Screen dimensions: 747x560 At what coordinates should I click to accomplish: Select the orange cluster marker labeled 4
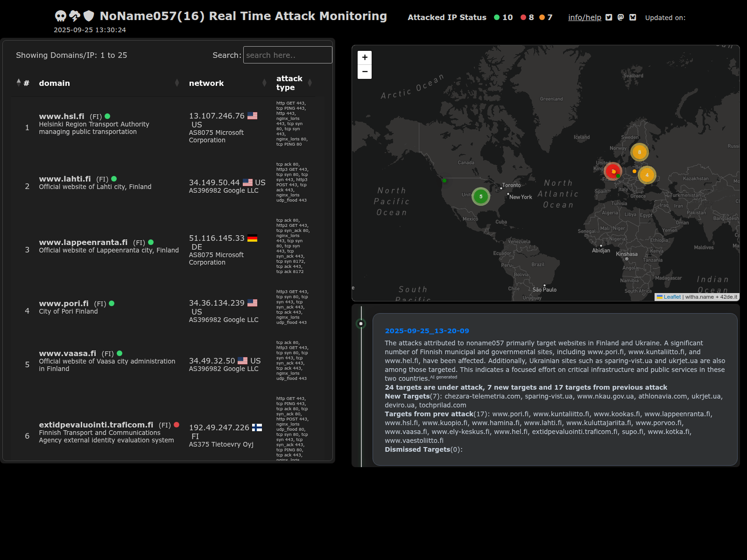[647, 175]
